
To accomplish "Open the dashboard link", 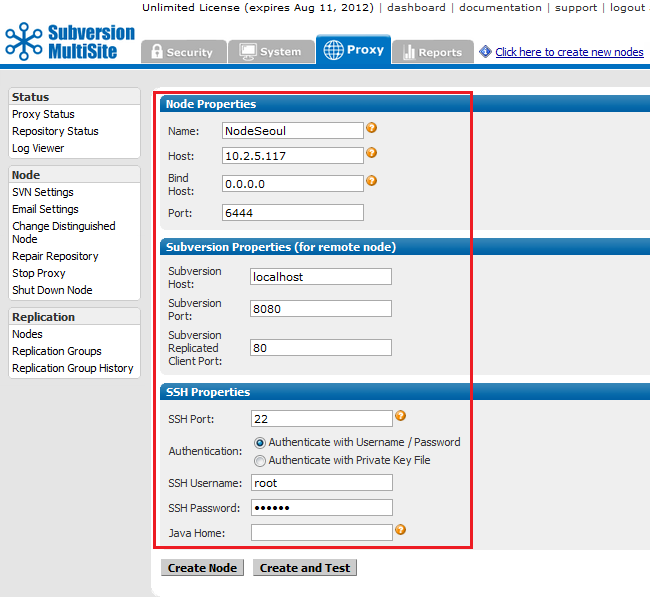I will click(416, 7).
